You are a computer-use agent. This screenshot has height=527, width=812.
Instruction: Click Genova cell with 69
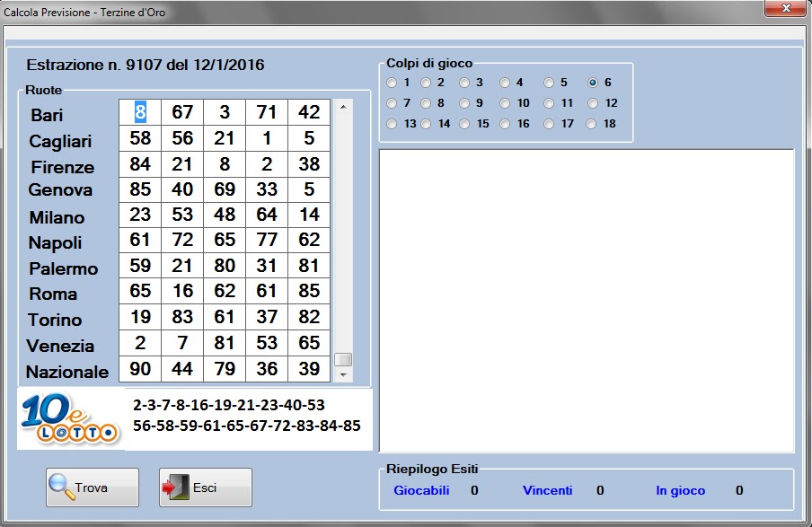click(x=225, y=189)
